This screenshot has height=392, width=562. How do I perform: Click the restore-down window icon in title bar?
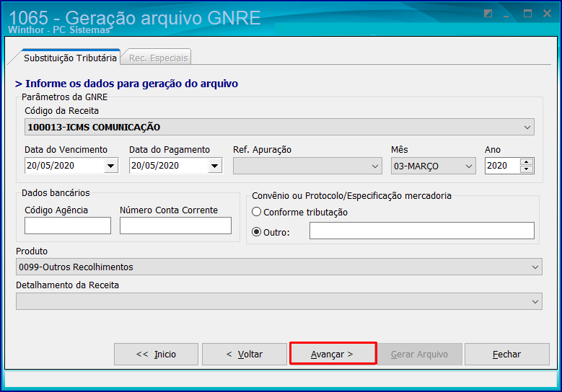[x=488, y=14]
